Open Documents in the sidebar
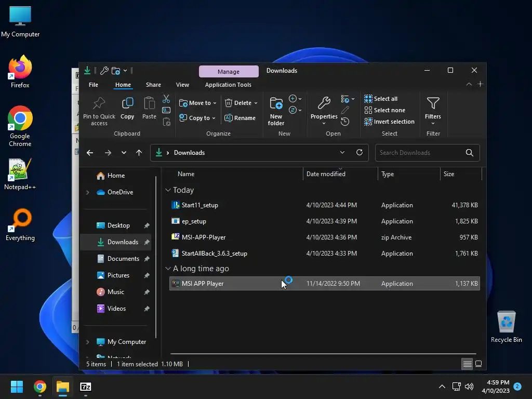This screenshot has width=532, height=399. pos(123,259)
